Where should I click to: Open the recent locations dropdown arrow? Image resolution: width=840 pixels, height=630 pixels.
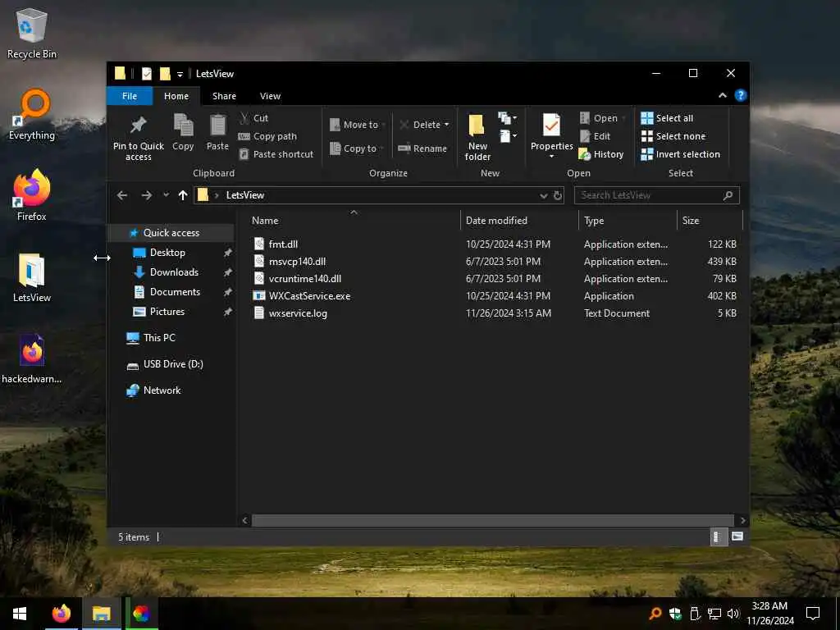[166, 195]
